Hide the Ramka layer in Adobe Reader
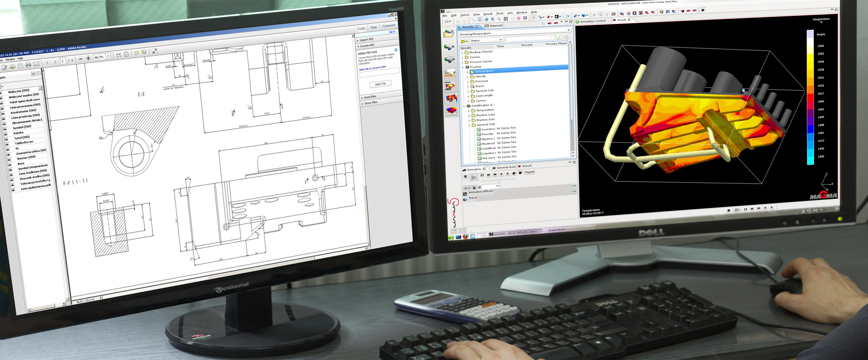This screenshot has width=868, height=360. [x=6, y=134]
